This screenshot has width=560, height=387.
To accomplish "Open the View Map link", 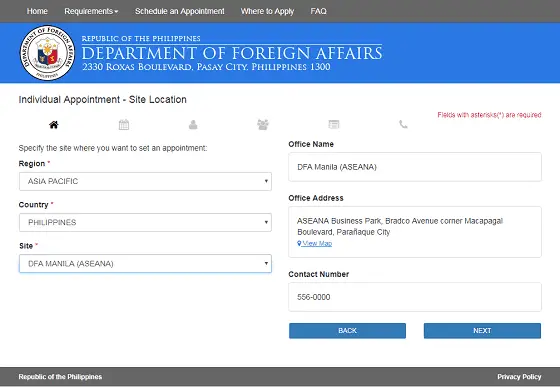I will click(317, 243).
